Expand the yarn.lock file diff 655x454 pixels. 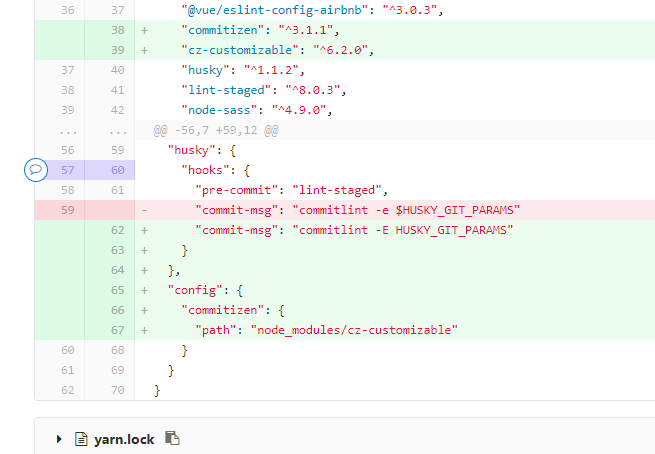point(59,439)
